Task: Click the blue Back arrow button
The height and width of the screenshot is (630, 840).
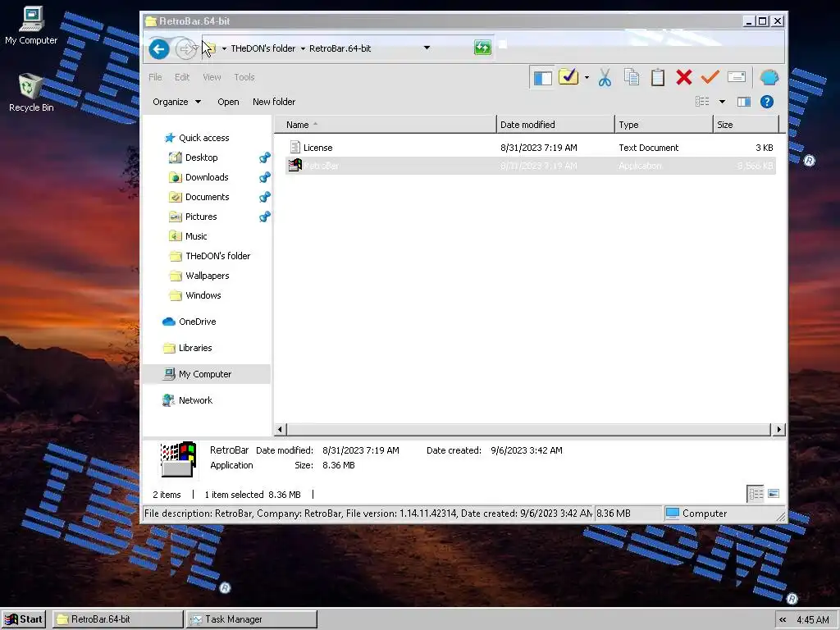Action: coord(158,49)
